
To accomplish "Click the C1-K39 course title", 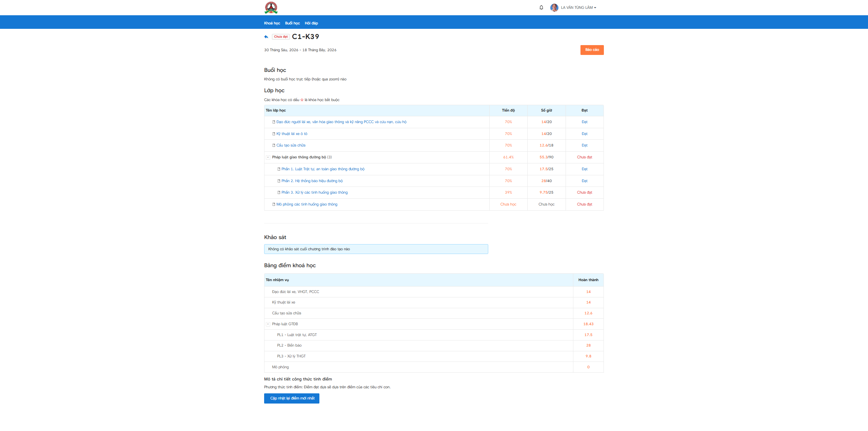I will pos(305,37).
